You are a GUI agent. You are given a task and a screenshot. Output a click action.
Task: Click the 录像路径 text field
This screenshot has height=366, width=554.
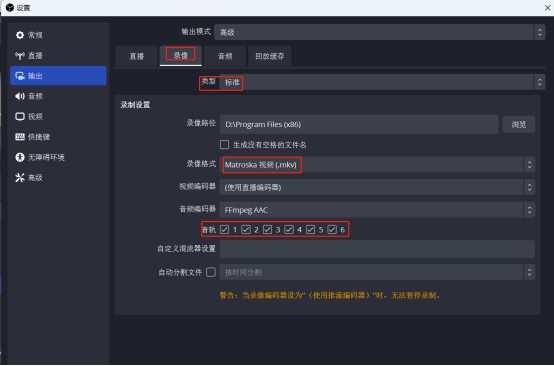359,124
